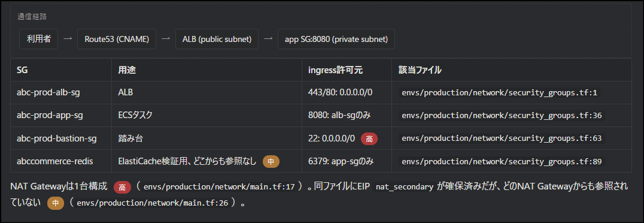This screenshot has height=223, width=644.
Task: Click the red 高 badge after NAT Gatewayは1台構成
Action: pos(122,187)
